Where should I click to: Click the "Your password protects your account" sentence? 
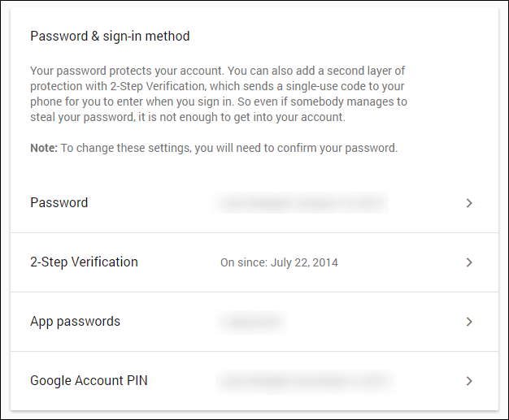(x=127, y=71)
